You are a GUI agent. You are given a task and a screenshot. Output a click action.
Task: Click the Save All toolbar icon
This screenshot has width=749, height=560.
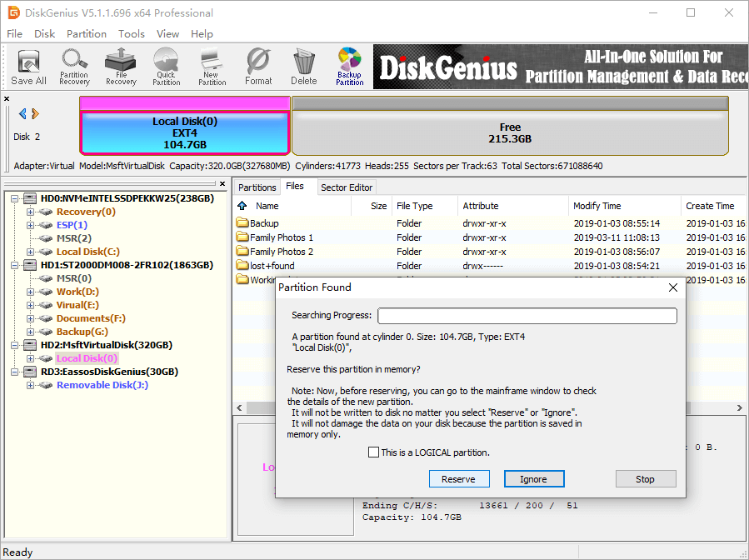(x=28, y=67)
